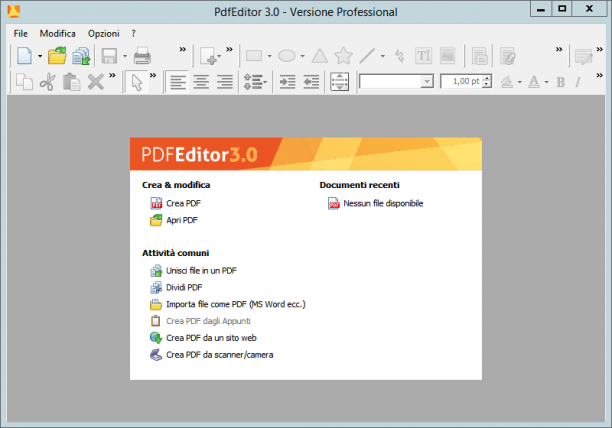612x428 pixels.
Task: Select the Rectangle shape tool
Action: pos(254,56)
